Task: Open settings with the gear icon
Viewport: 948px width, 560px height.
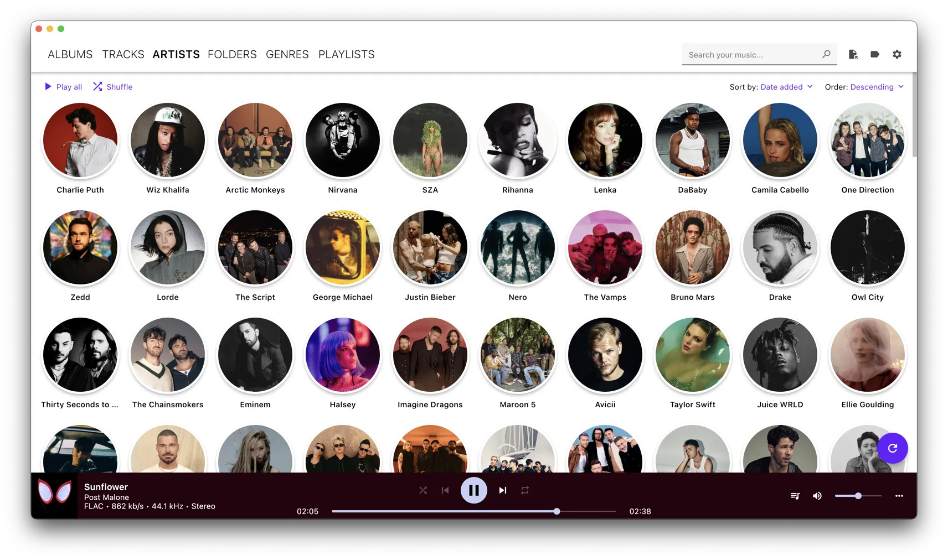Action: (897, 54)
